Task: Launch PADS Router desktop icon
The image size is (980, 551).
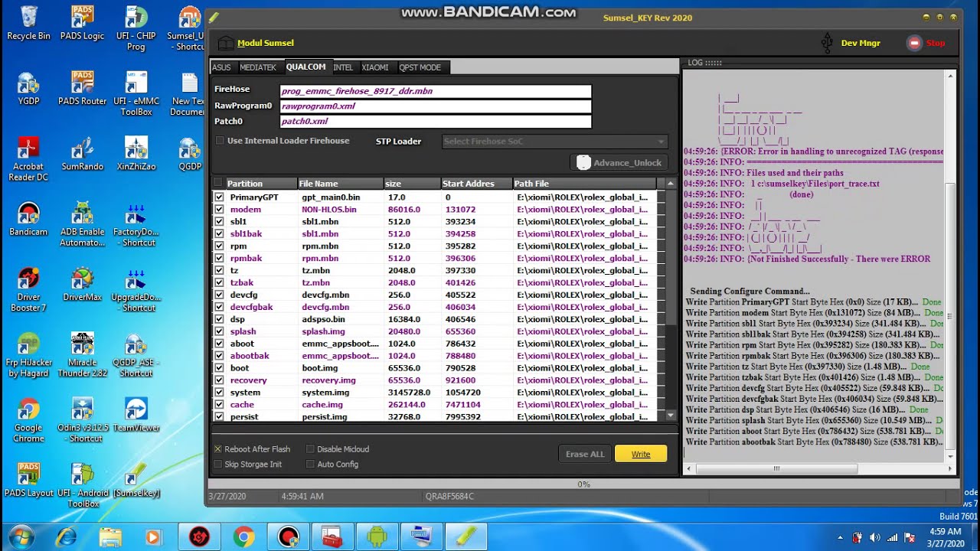Action: tap(82, 88)
